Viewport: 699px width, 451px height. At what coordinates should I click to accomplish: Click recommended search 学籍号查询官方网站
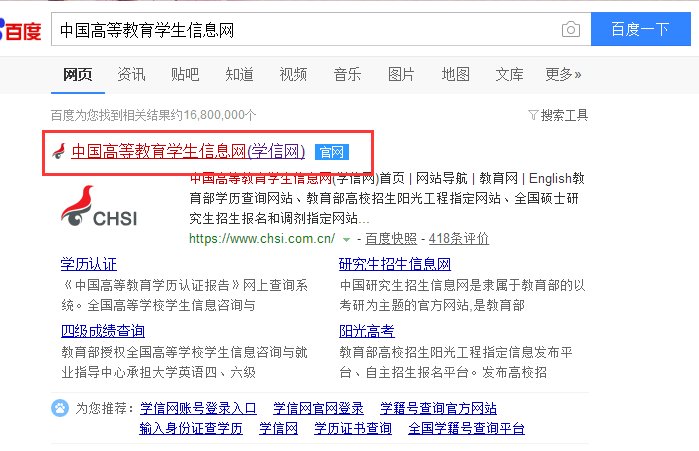(x=439, y=408)
